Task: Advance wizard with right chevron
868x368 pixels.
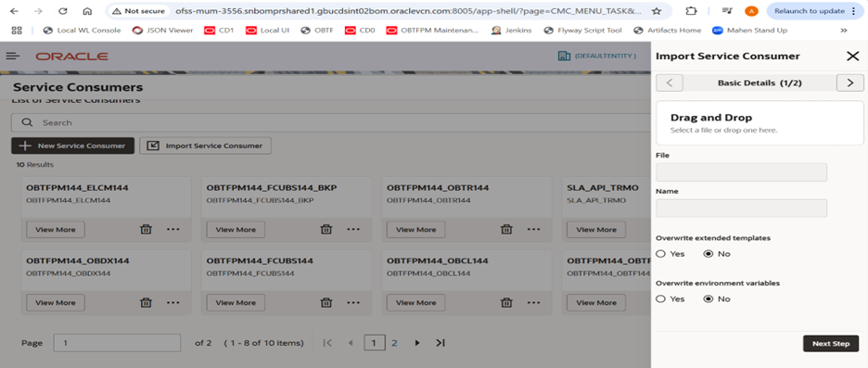Action: point(850,83)
